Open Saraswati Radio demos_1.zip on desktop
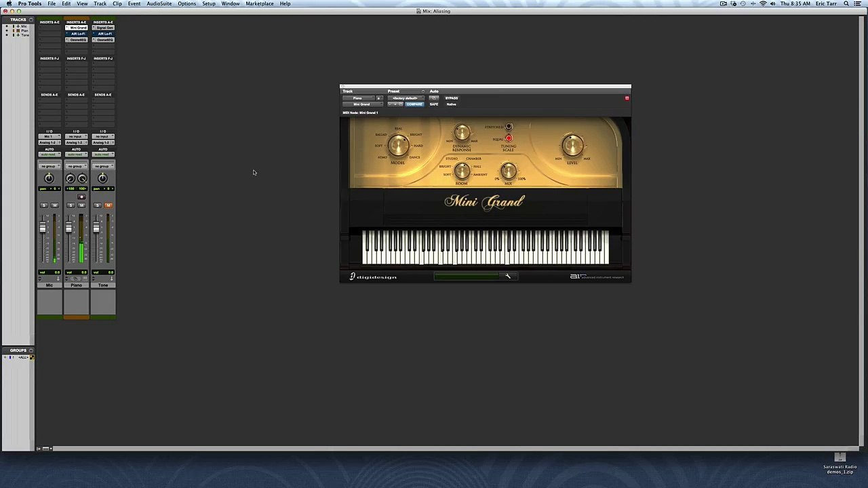 click(840, 462)
